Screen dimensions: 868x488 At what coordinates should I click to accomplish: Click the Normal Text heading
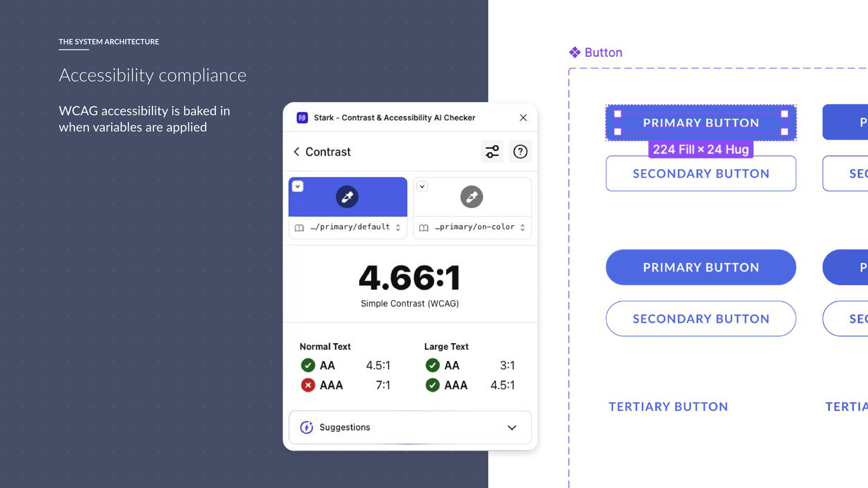click(325, 346)
